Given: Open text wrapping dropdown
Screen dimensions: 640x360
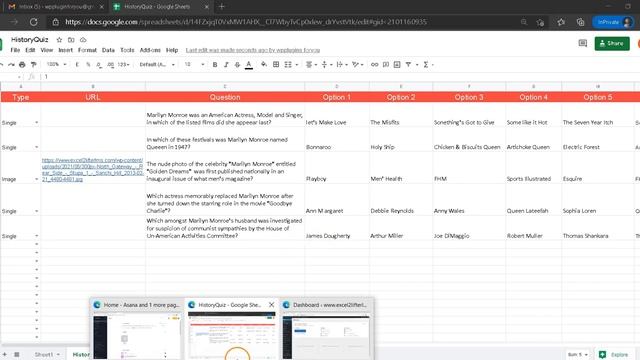Looking at the screenshot, I should [342, 64].
